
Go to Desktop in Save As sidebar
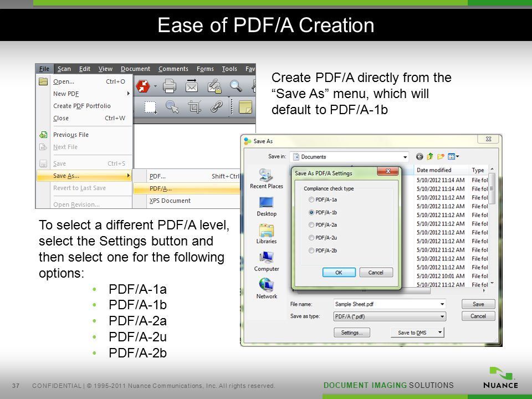[267, 206]
